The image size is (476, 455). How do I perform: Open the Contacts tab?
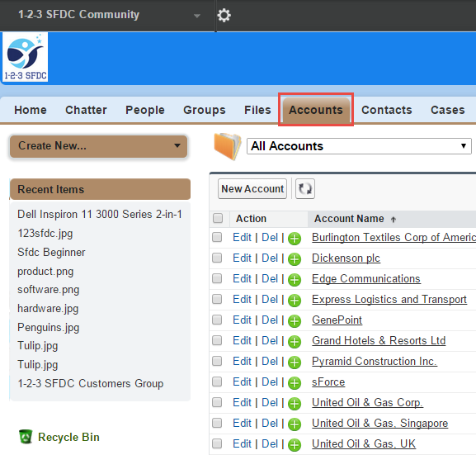tap(387, 110)
